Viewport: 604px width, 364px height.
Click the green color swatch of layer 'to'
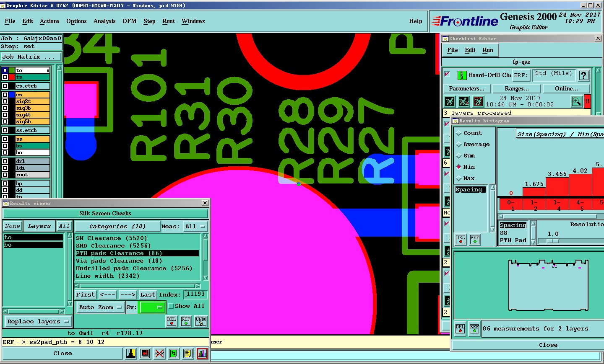click(12, 70)
